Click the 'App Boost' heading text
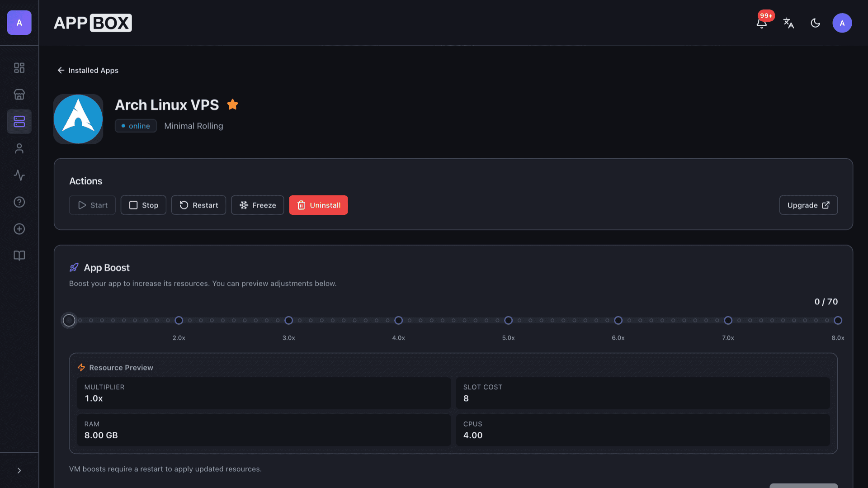The height and width of the screenshot is (488, 868). coord(107,268)
